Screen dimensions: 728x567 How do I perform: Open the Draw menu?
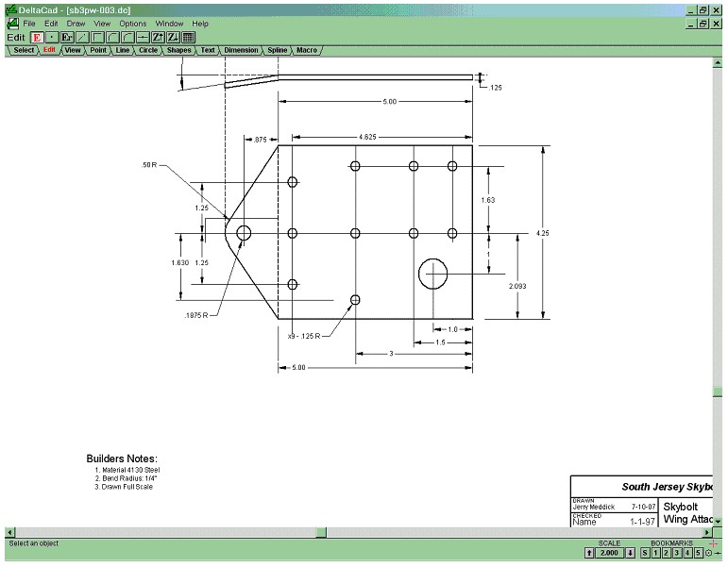[76, 23]
